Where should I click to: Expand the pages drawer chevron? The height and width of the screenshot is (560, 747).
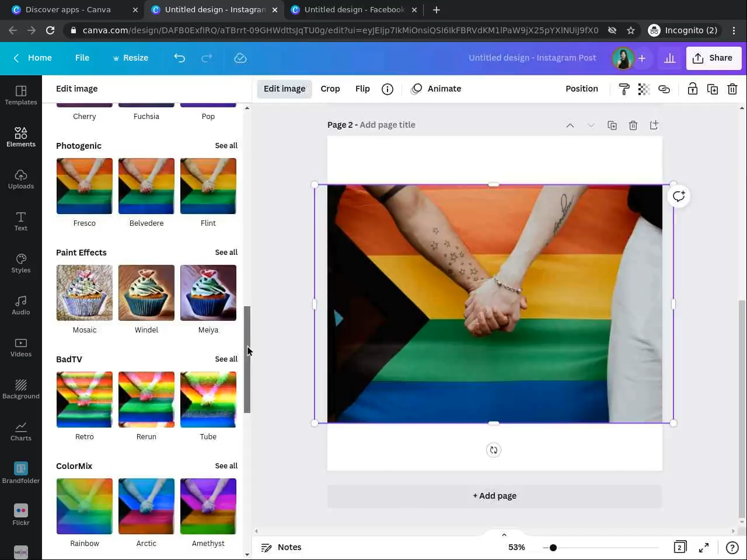tap(504, 534)
